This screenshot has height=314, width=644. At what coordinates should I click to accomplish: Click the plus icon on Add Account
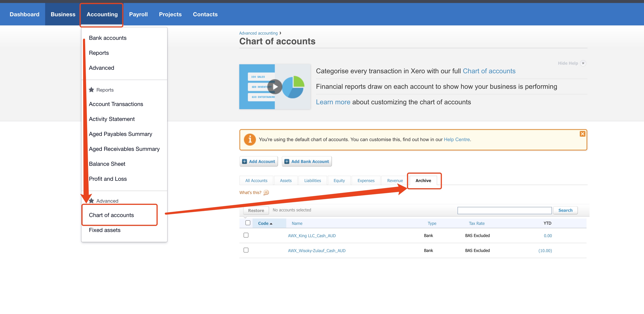(x=244, y=161)
